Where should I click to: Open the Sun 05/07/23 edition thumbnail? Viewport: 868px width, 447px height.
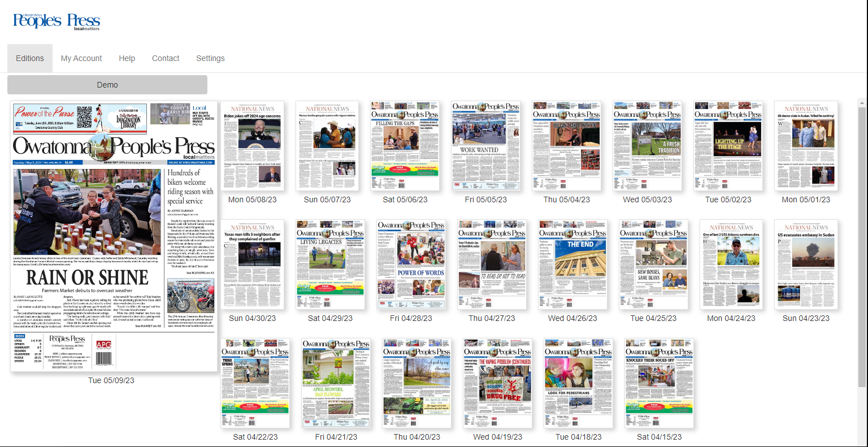[x=327, y=146]
